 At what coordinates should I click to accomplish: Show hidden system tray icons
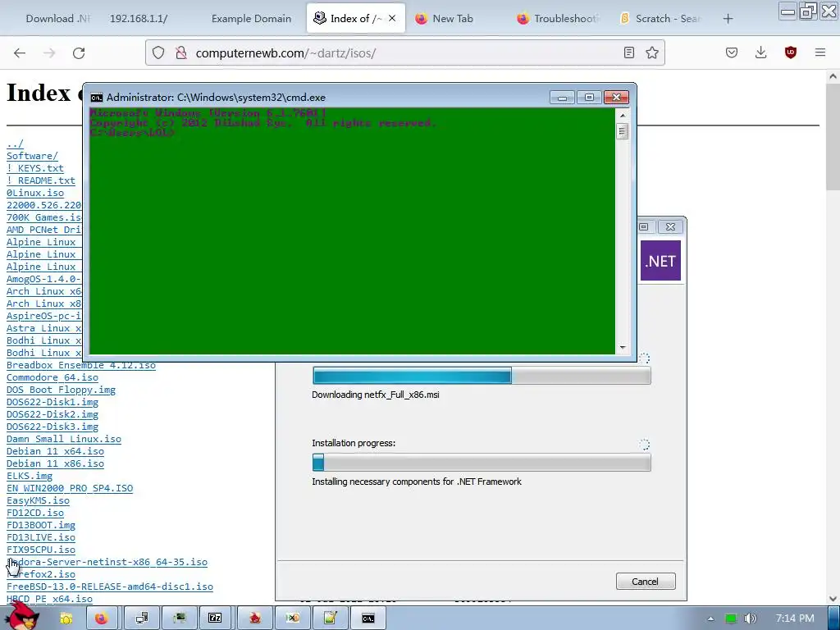tap(710, 619)
